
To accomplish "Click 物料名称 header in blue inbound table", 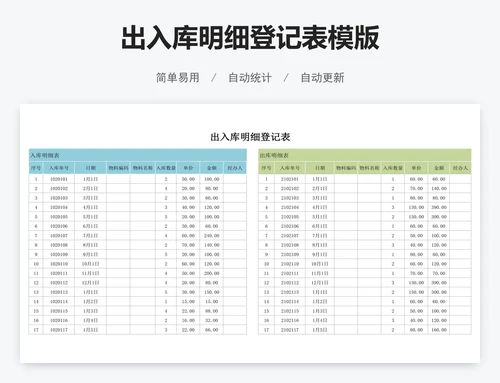I will (143, 168).
